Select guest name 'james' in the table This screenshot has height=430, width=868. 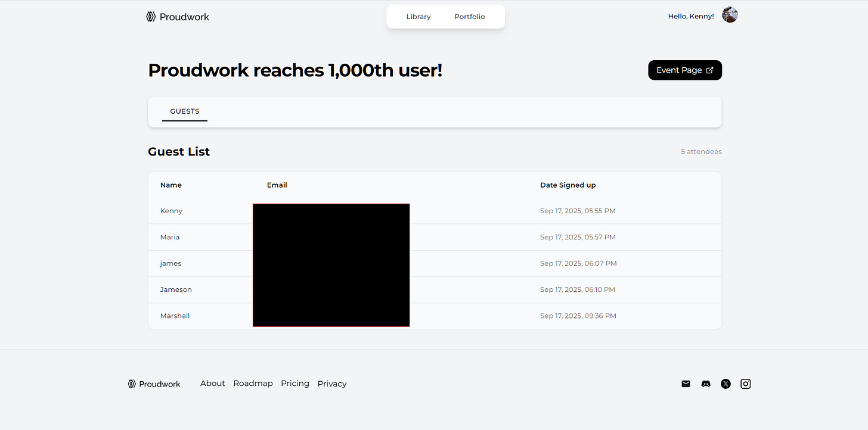(x=170, y=263)
